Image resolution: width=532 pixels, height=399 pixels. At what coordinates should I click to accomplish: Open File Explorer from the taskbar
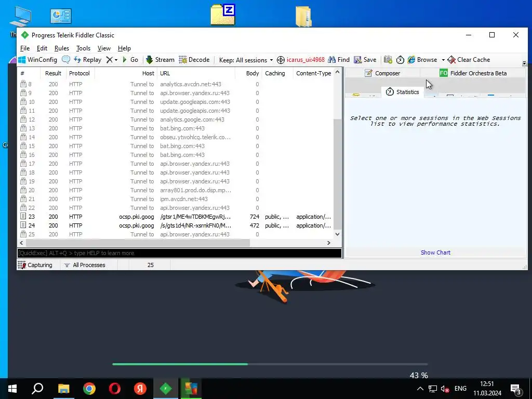point(64,389)
